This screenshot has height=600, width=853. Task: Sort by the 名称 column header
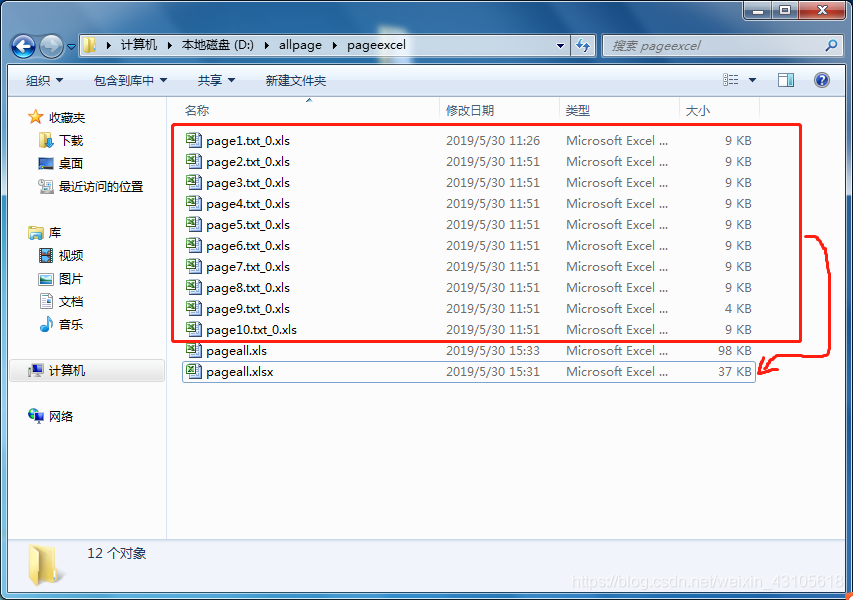[x=197, y=110]
